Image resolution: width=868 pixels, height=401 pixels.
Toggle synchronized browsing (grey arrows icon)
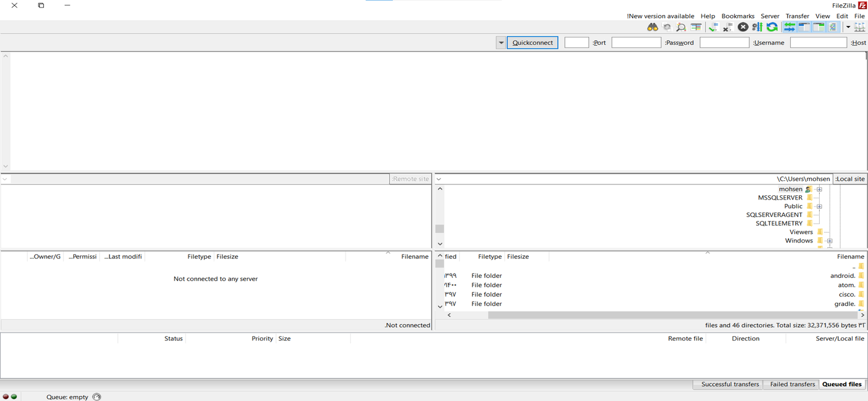coord(667,27)
